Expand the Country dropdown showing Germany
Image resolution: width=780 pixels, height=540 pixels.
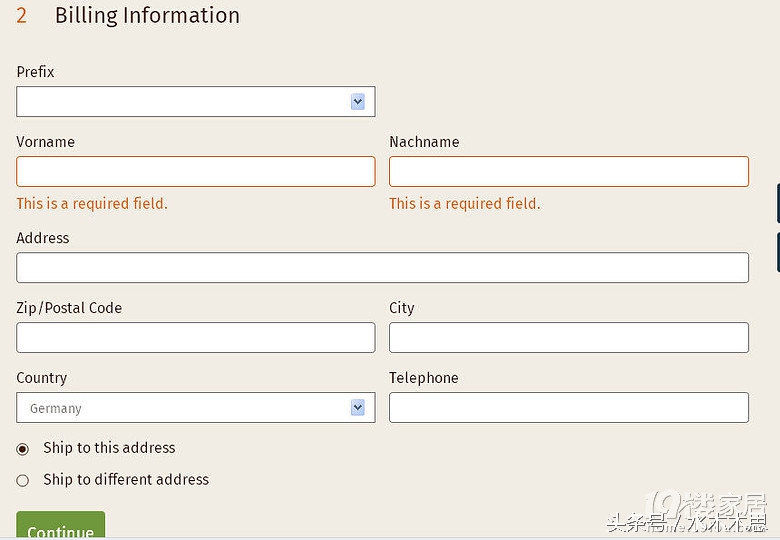[x=358, y=408]
